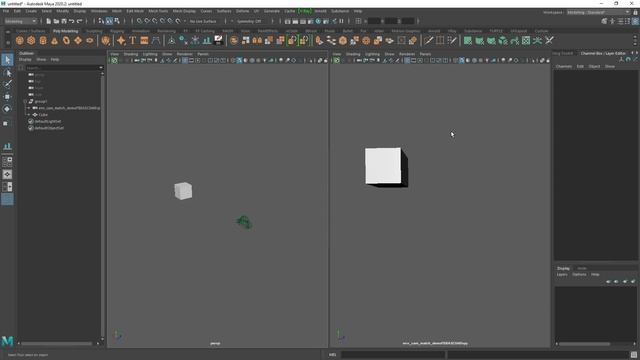
Task: Expand the group1 node in Outliner
Action: (25, 101)
